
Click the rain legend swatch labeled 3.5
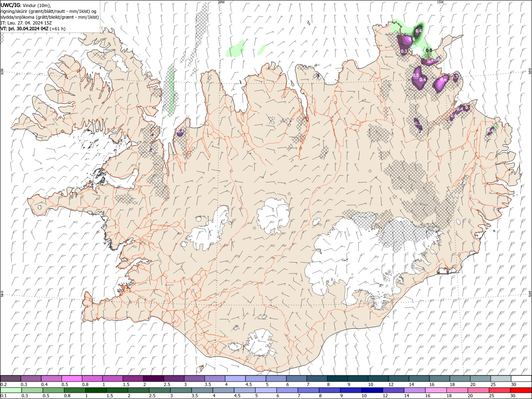[202, 390]
